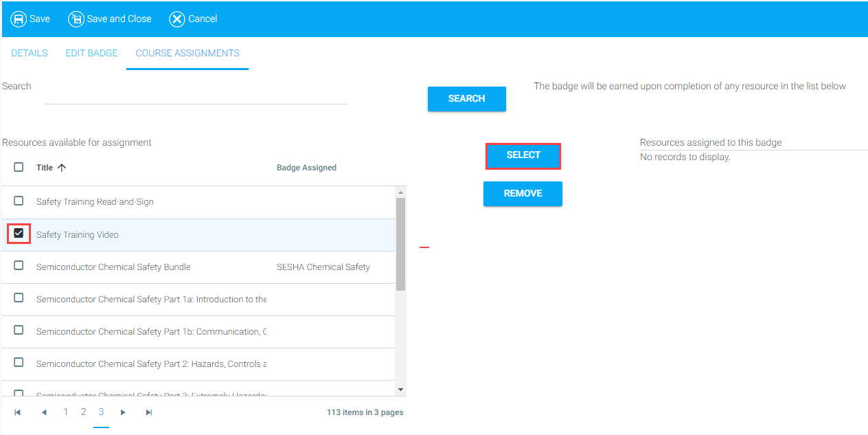Uncheck Safety Training Video checkbox
This screenshot has height=435, width=868.
[19, 234]
